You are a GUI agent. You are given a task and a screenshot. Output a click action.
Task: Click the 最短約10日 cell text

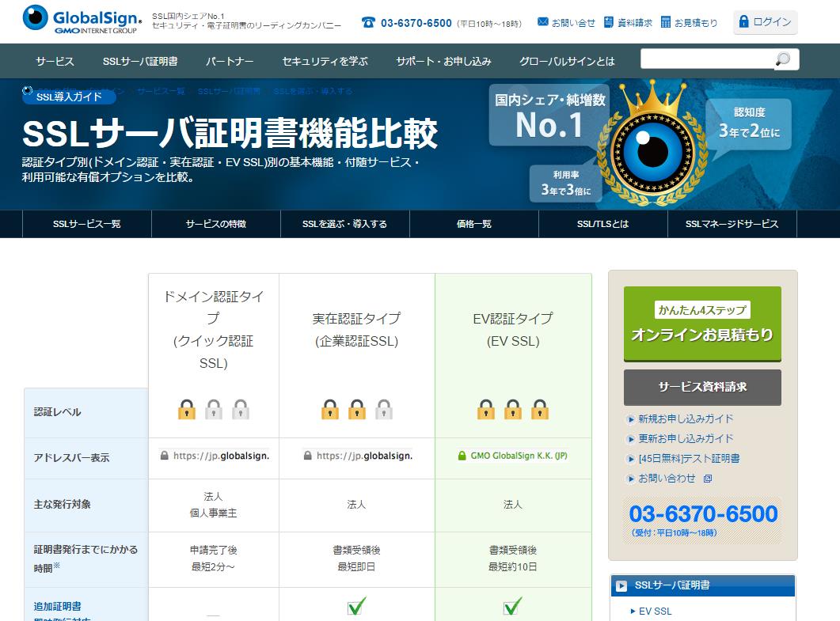[x=513, y=567]
